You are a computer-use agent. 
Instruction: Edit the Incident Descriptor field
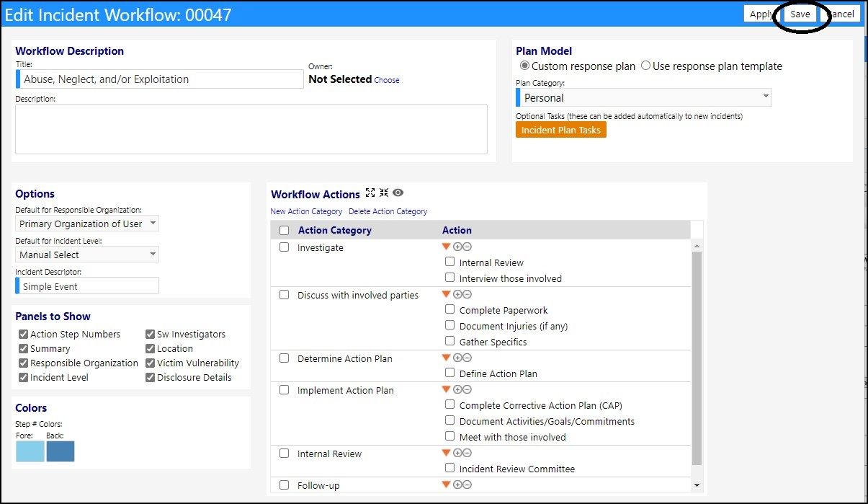pos(87,286)
